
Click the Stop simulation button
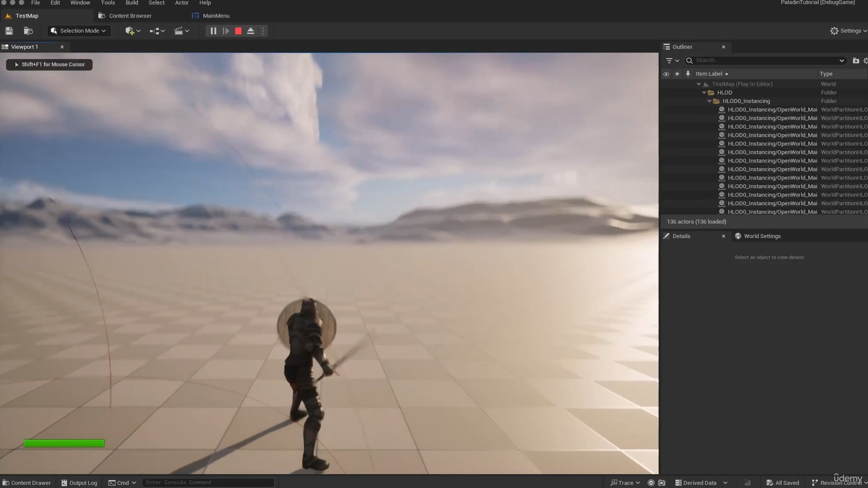coord(238,31)
